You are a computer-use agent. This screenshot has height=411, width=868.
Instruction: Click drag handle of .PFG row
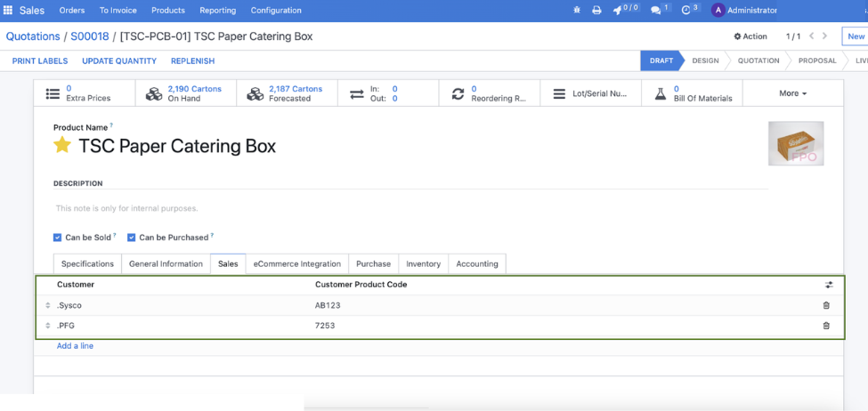47,326
